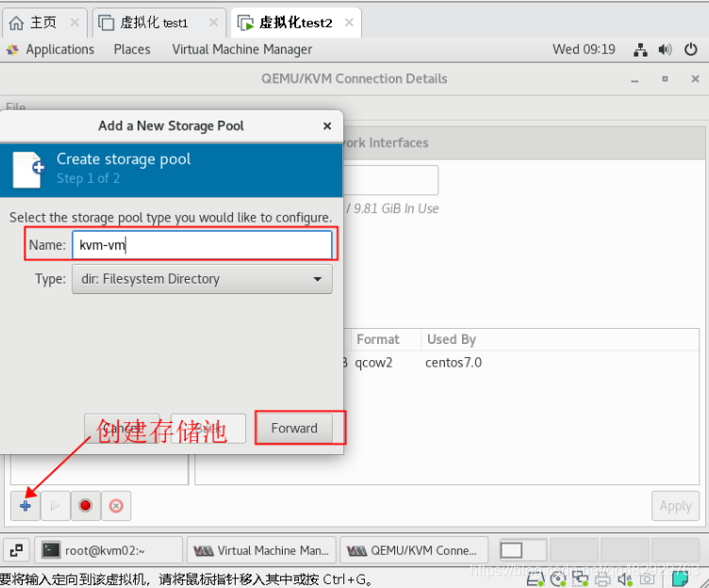Viewport: 709px width, 588px height.
Task: Switch to QEMU/KVM Conne... taskbar window
Action: click(x=414, y=550)
